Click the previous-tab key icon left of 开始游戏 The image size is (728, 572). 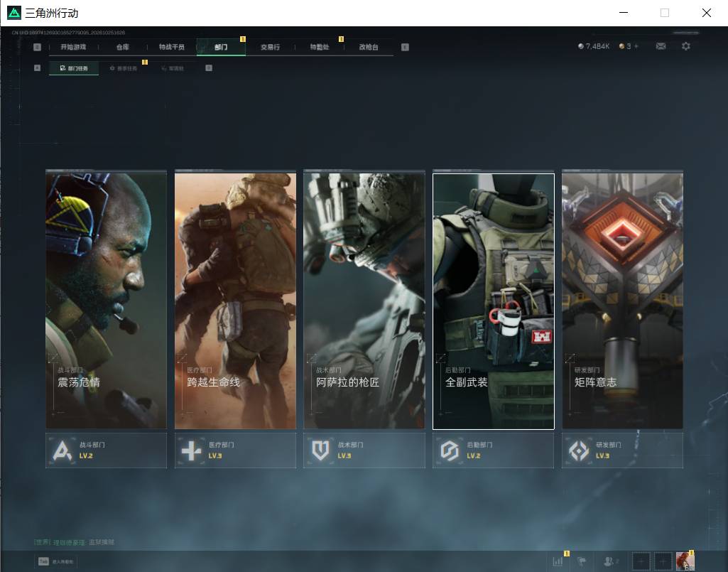pyautogui.click(x=38, y=47)
